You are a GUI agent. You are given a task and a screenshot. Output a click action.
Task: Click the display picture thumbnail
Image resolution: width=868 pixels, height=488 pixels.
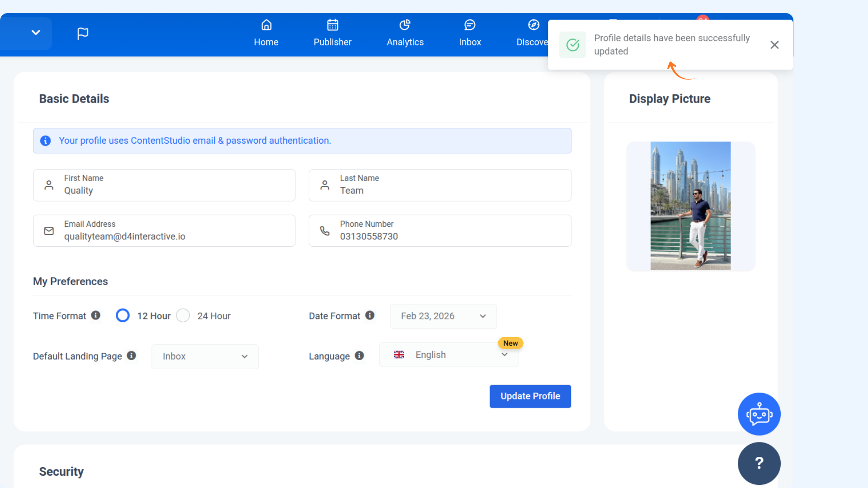690,206
